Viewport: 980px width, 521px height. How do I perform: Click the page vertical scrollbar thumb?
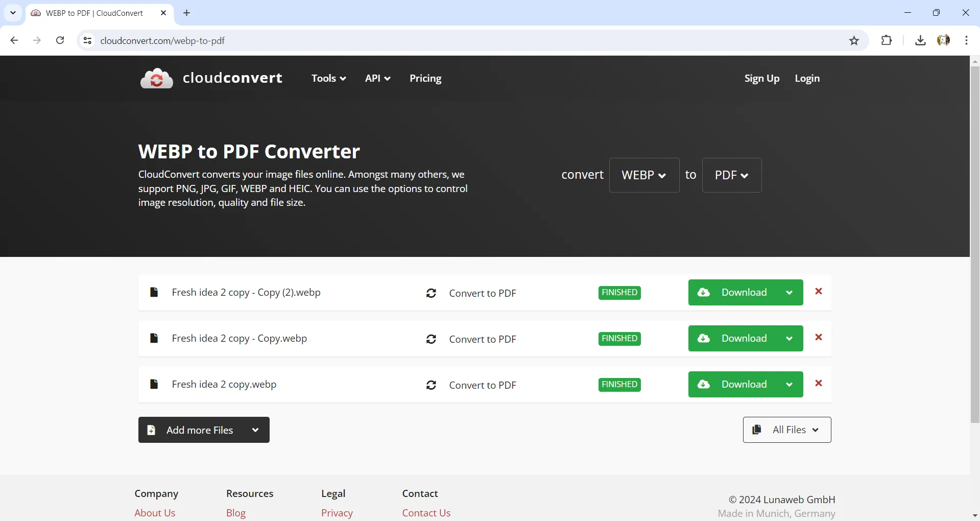click(x=975, y=244)
